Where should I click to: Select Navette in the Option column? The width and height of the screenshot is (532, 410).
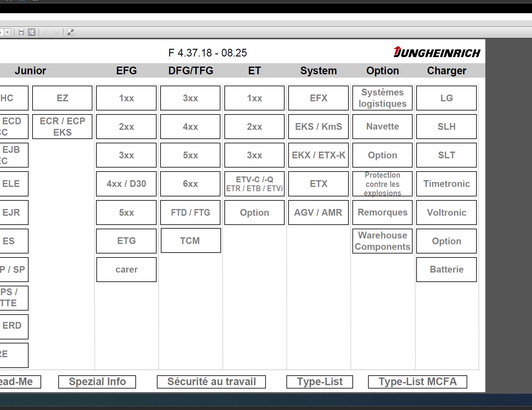coord(382,126)
